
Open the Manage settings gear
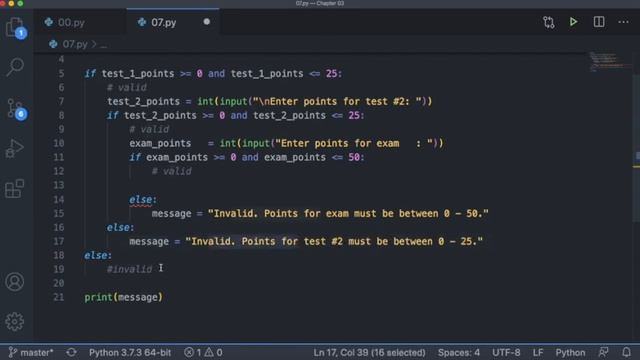click(x=15, y=322)
